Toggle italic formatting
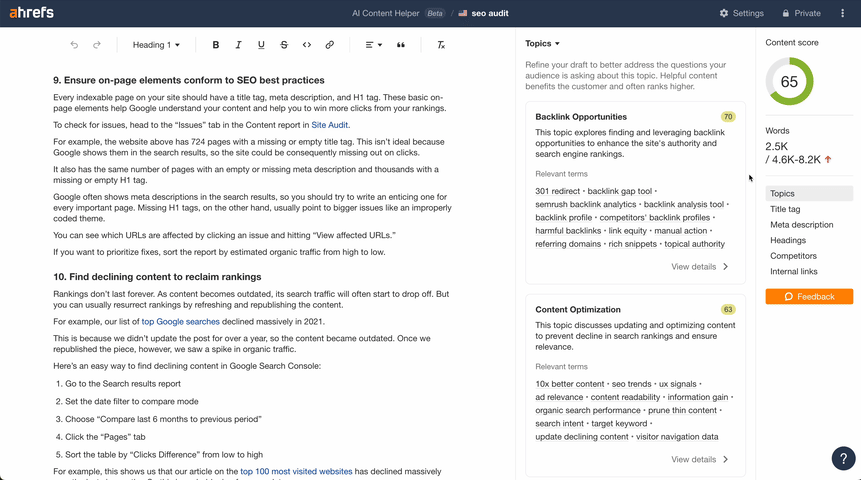861x480 pixels. point(238,45)
